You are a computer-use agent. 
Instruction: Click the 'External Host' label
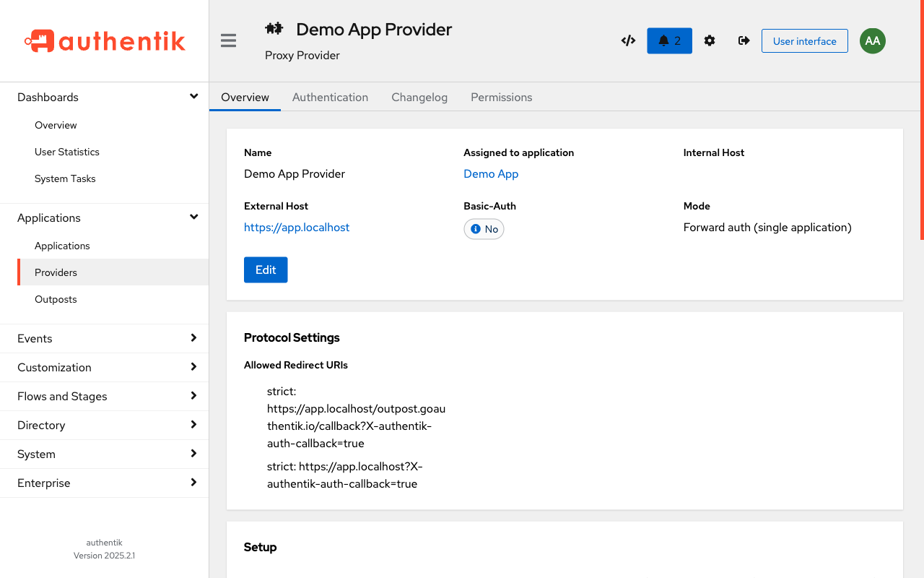click(x=276, y=206)
